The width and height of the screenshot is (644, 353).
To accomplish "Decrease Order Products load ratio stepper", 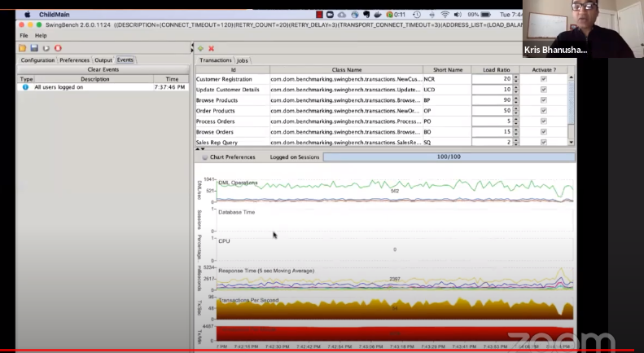I will tap(516, 113).
